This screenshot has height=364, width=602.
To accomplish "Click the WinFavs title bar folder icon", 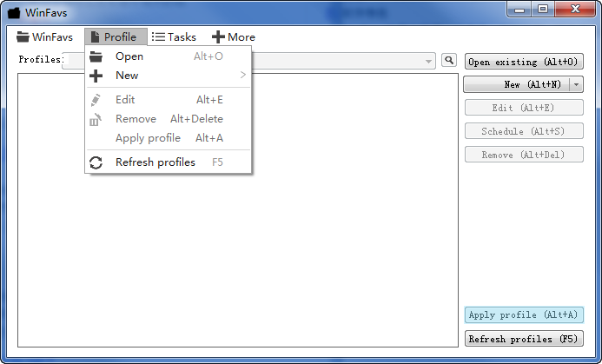I will 14,13.
